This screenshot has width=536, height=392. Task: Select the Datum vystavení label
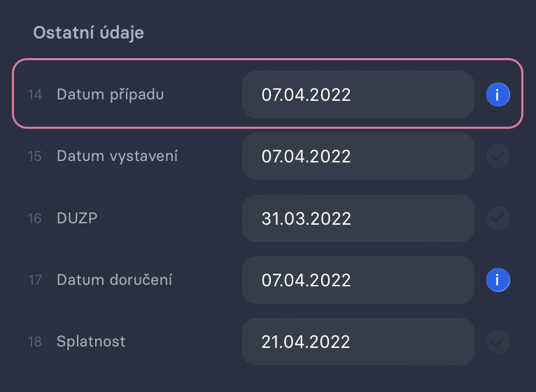pos(118,156)
